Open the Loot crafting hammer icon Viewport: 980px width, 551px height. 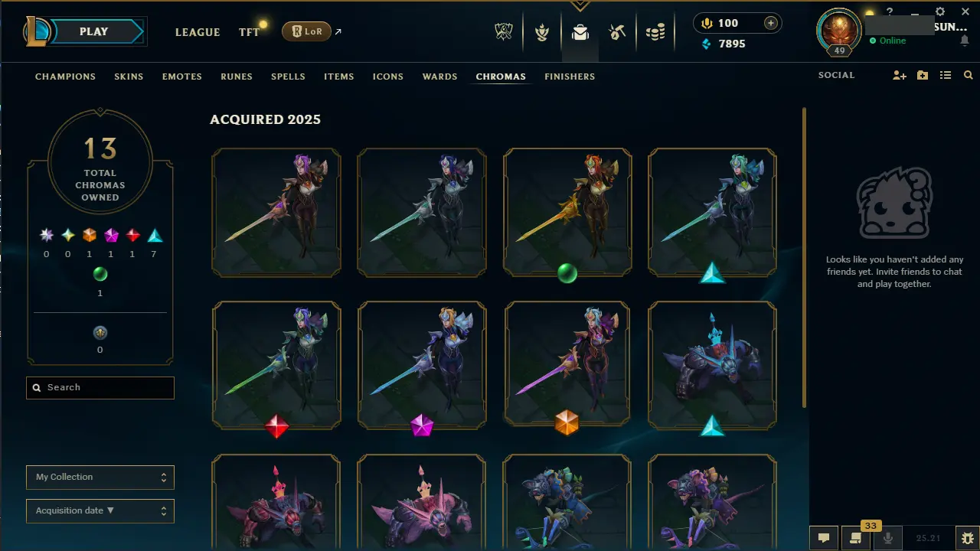point(617,32)
